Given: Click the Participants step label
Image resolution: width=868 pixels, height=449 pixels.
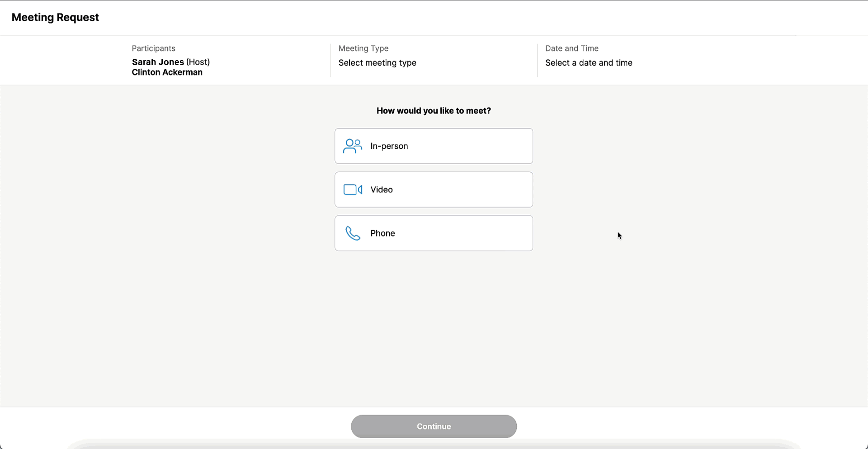Looking at the screenshot, I should pyautogui.click(x=153, y=48).
